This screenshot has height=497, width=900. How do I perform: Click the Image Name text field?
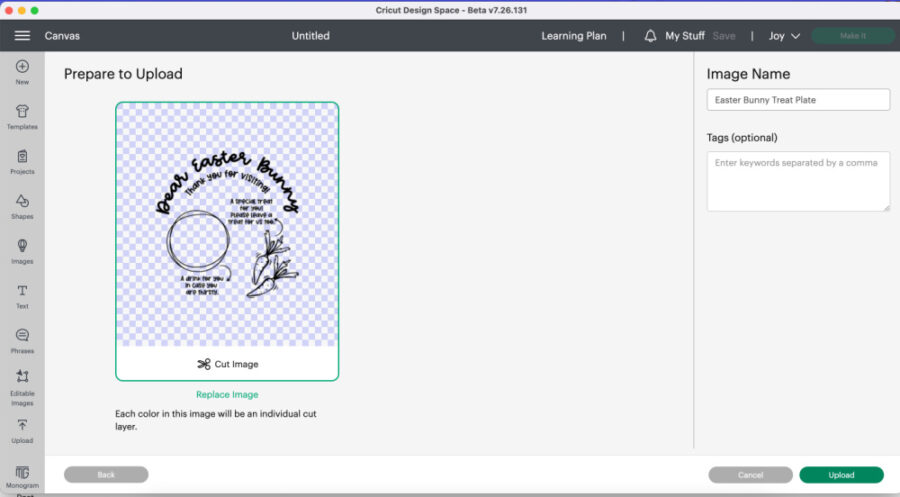[x=798, y=100]
